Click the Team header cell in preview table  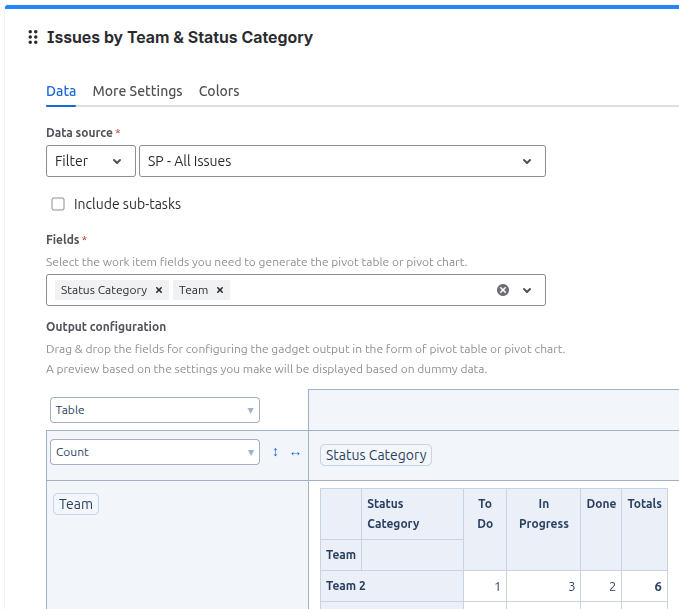[x=341, y=555]
